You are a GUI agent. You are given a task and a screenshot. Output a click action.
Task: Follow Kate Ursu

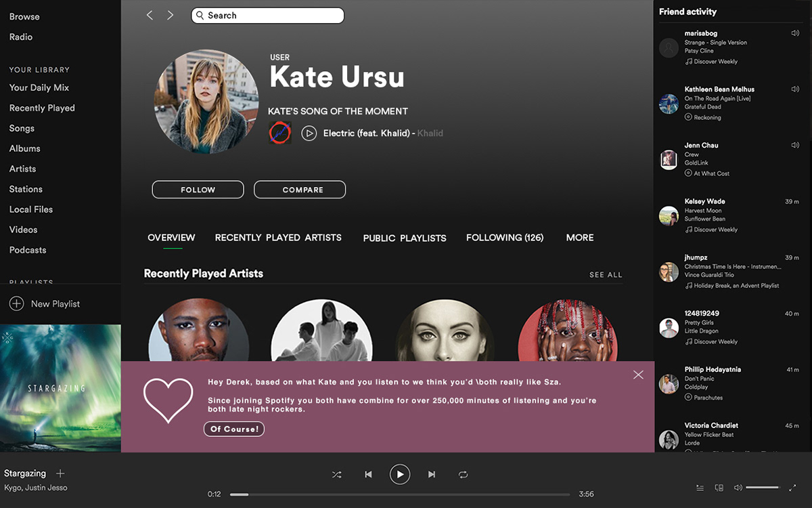(x=198, y=190)
